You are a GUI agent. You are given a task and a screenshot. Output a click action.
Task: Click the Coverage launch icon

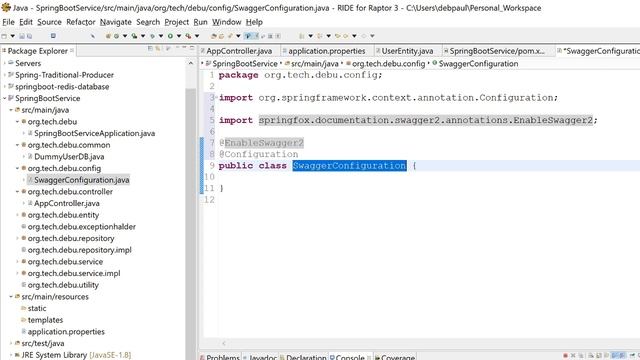[x=134, y=36]
